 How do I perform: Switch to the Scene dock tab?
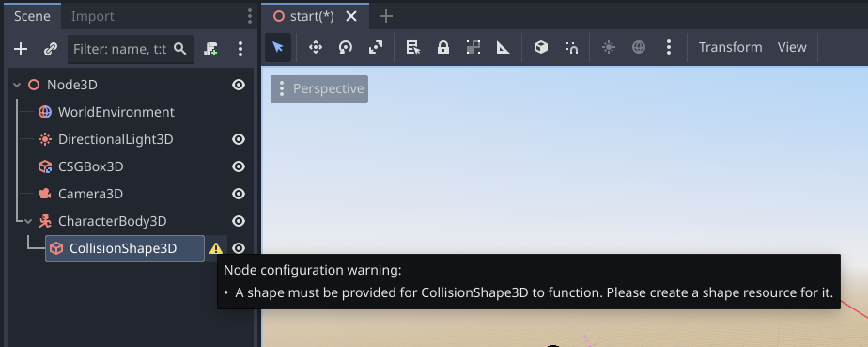click(32, 16)
